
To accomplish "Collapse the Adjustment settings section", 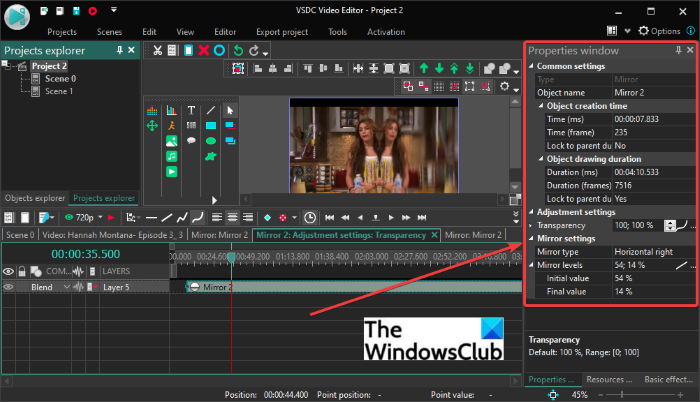I will click(x=531, y=212).
